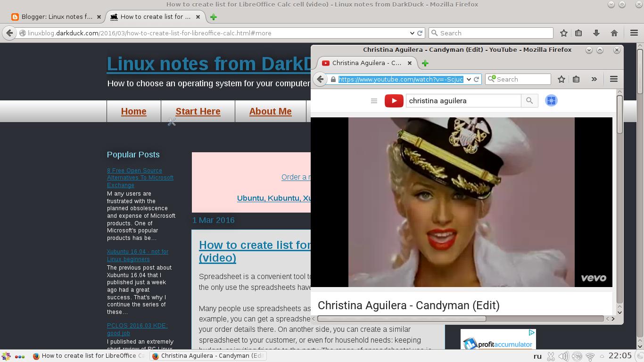Click YouTube window vertical scrollbar thumb
Viewport: 644px width, 362px height.
619,115
